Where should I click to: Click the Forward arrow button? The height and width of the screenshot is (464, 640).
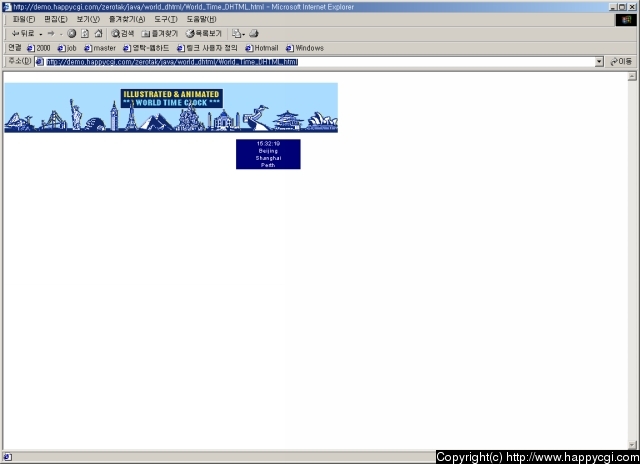(x=51, y=33)
